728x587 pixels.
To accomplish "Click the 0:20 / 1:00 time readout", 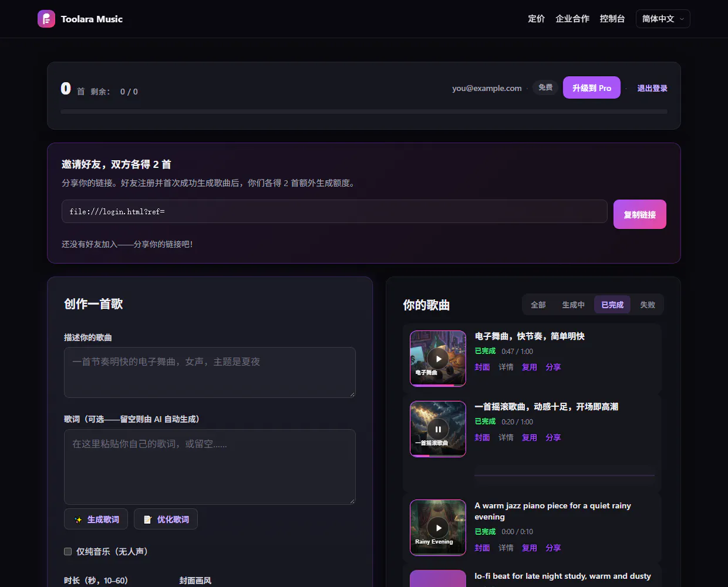I will pyautogui.click(x=517, y=421).
